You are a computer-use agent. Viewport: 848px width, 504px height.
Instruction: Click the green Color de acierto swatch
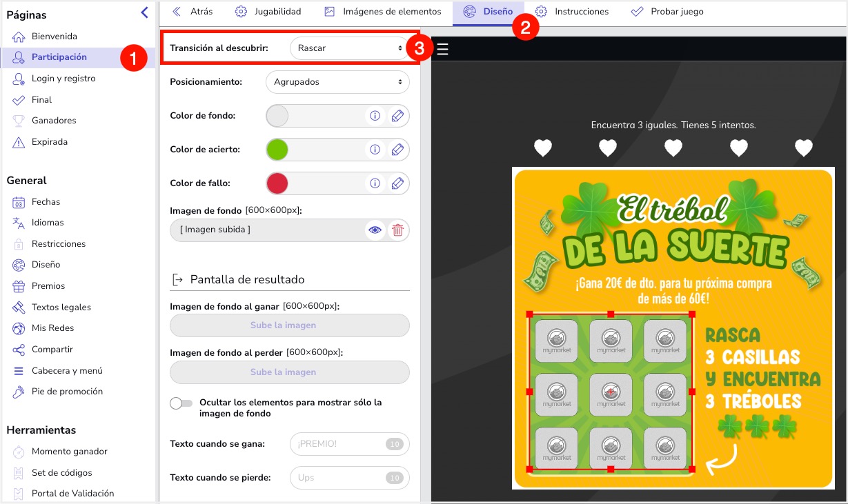click(277, 150)
